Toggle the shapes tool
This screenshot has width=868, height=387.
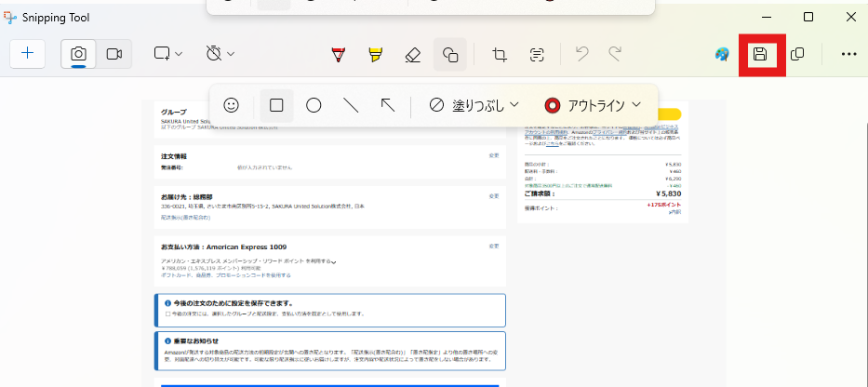pos(450,55)
